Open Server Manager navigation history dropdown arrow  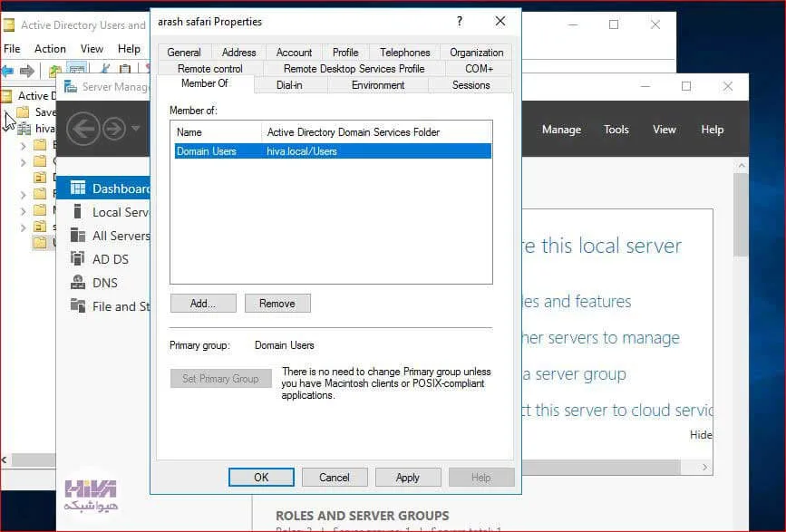coord(136,128)
